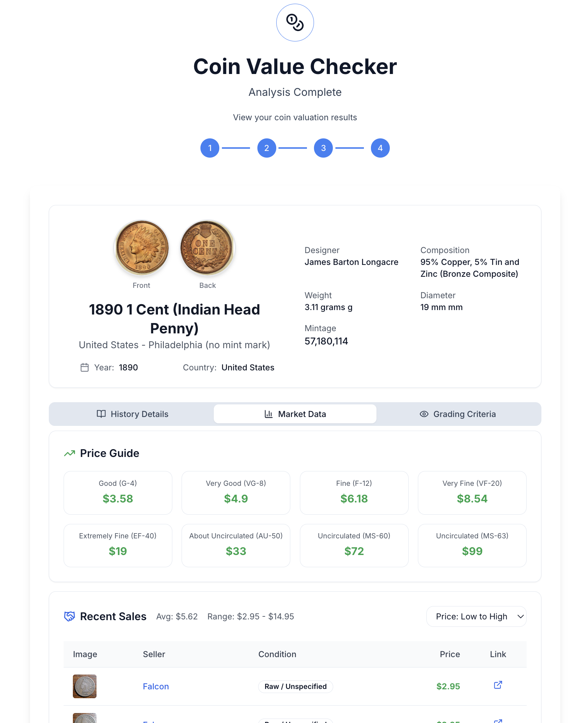The height and width of the screenshot is (723, 588).
Task: Go to step 2 in the progress indicator
Action: tap(267, 148)
